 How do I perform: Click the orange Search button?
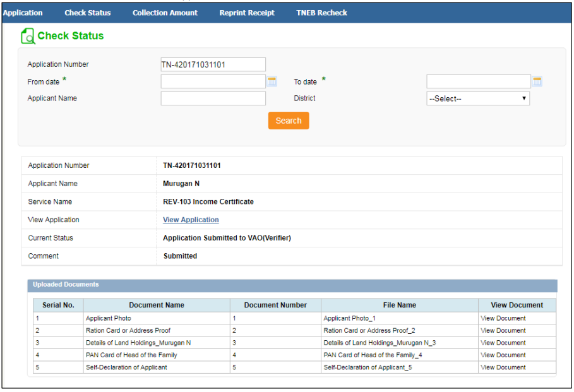[289, 121]
